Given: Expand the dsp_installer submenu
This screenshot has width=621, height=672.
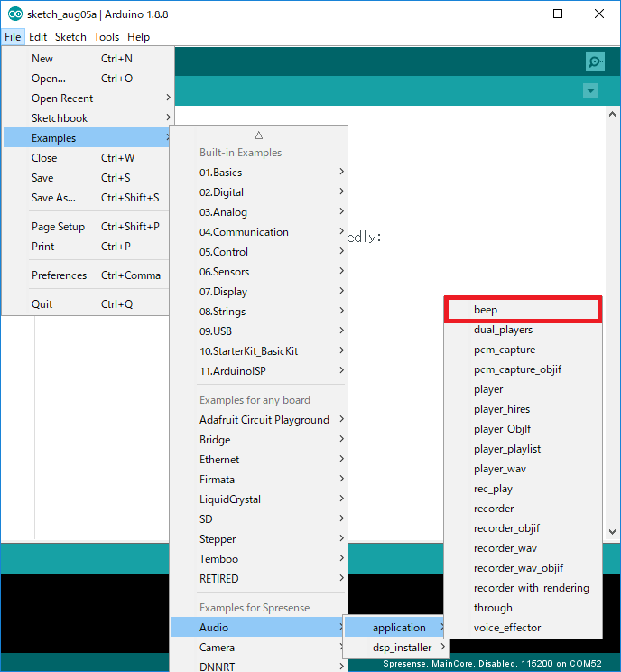Looking at the screenshot, I should [x=402, y=648].
